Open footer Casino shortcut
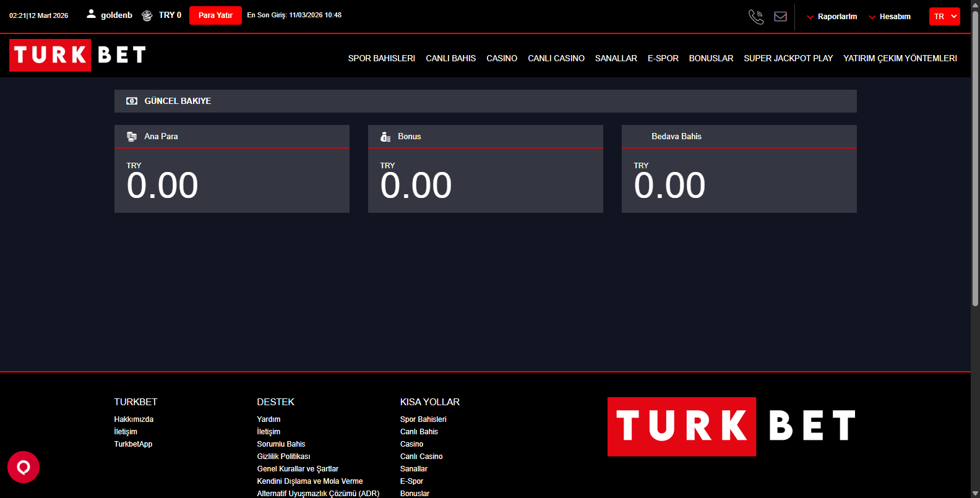 click(x=411, y=444)
